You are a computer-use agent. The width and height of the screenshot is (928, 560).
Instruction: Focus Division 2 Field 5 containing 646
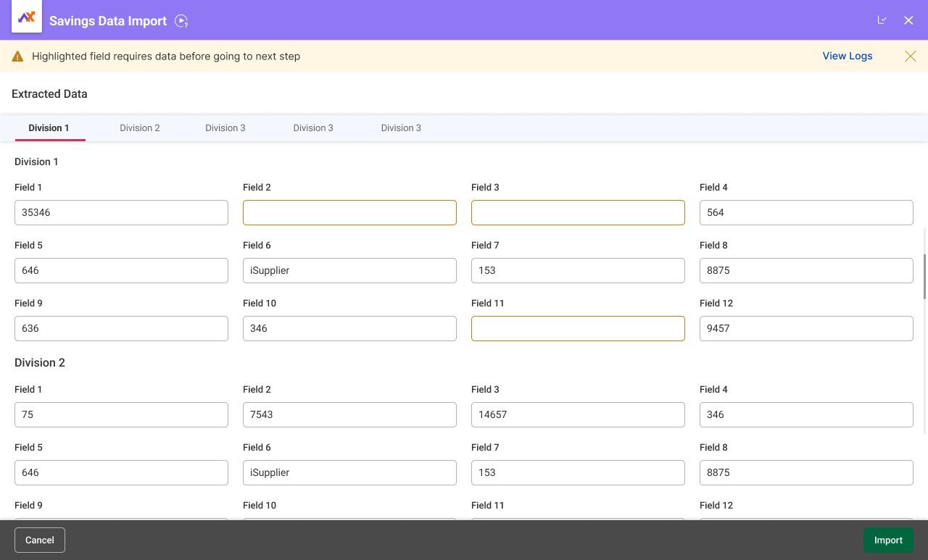point(121,472)
